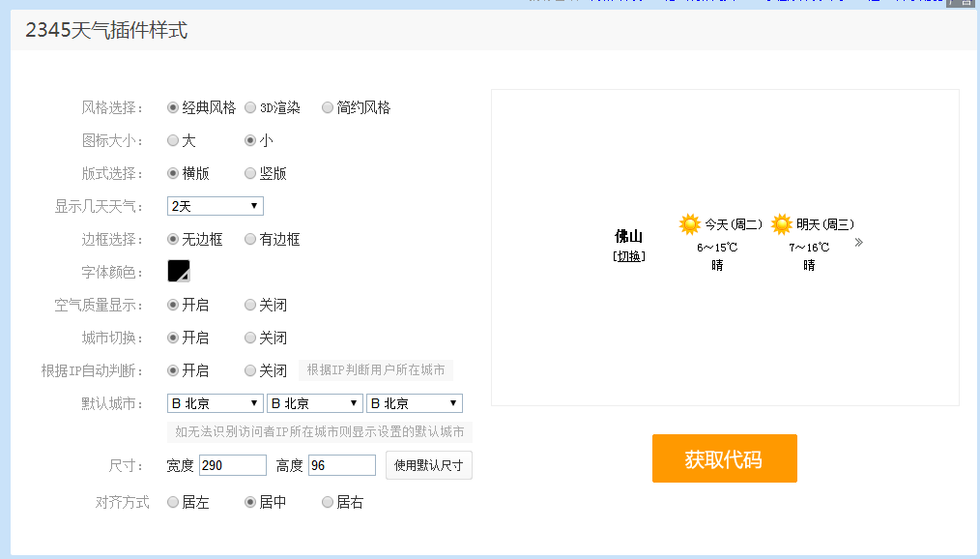Click the 宽度 input field
The width and height of the screenshot is (980, 559).
click(233, 465)
